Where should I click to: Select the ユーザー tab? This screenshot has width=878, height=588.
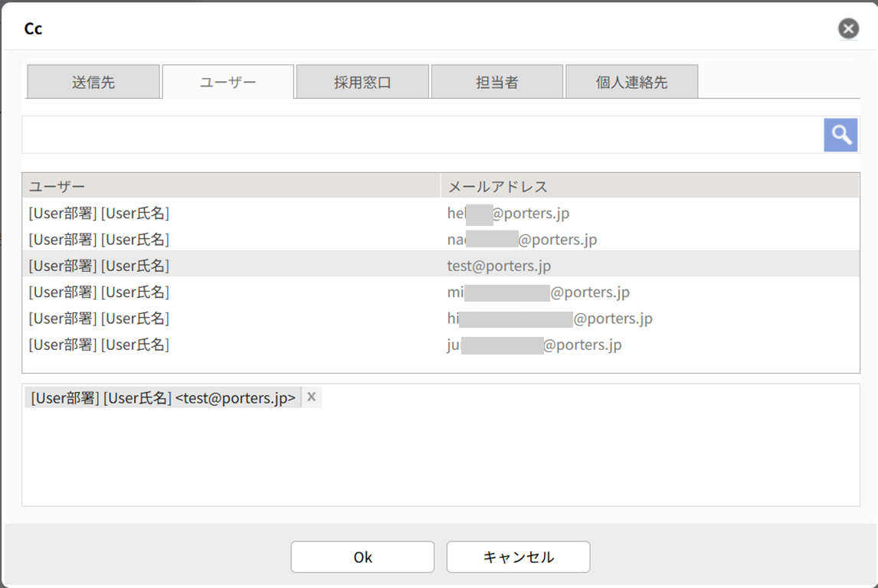(x=228, y=82)
